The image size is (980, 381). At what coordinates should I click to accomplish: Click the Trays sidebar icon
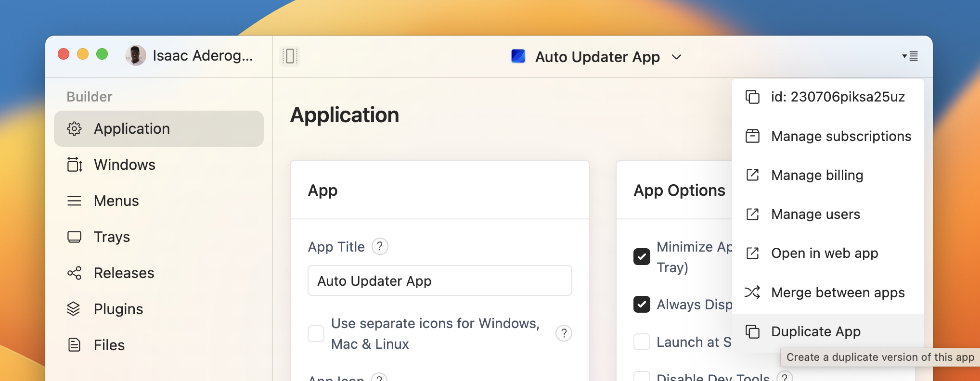point(74,237)
